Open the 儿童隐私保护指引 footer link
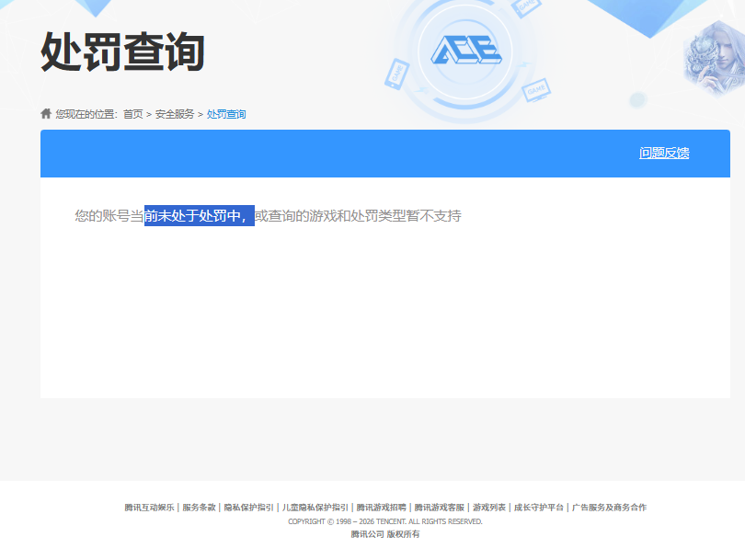This screenshot has width=745, height=560. click(x=315, y=508)
